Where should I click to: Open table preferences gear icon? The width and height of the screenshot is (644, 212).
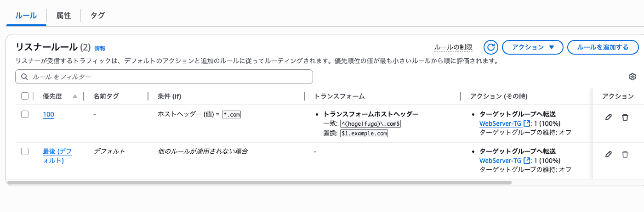point(633,77)
